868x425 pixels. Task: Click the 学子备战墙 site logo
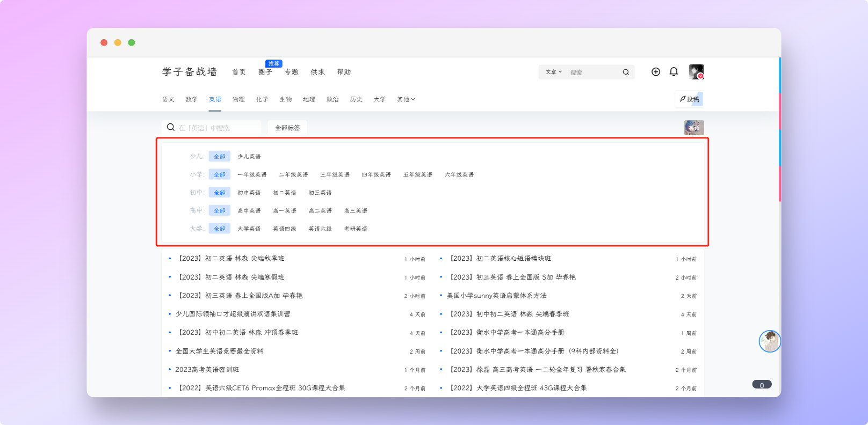pos(190,71)
